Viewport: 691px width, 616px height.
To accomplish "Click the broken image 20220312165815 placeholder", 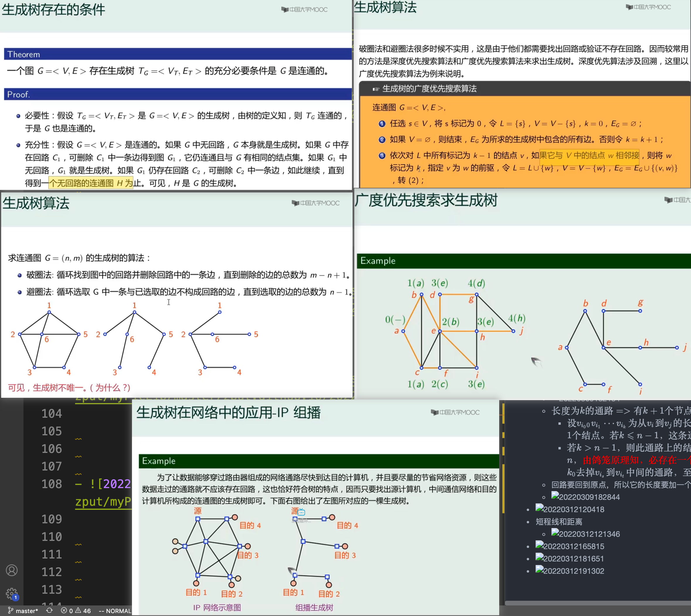I will pyautogui.click(x=570, y=546).
